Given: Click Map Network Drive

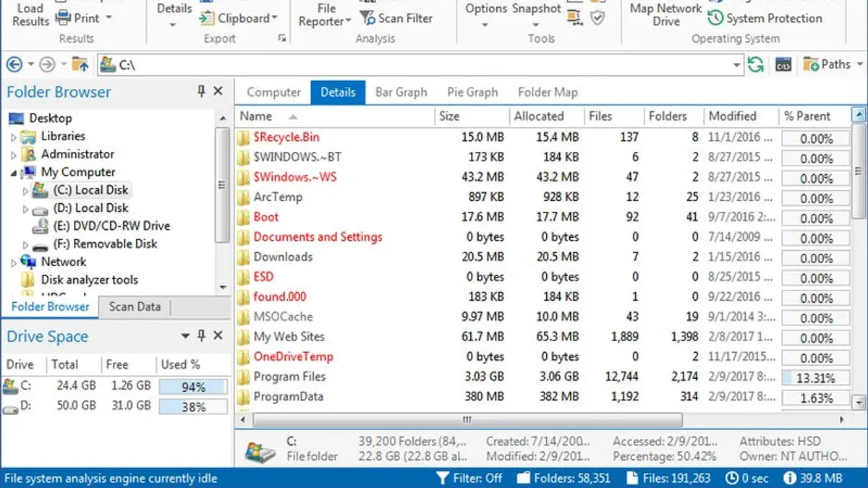Looking at the screenshot, I should point(665,14).
